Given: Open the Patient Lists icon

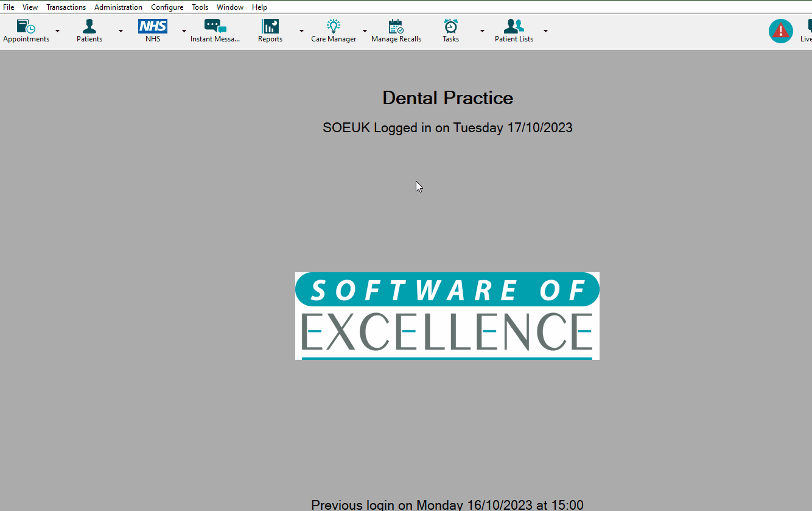Looking at the screenshot, I should [x=514, y=27].
